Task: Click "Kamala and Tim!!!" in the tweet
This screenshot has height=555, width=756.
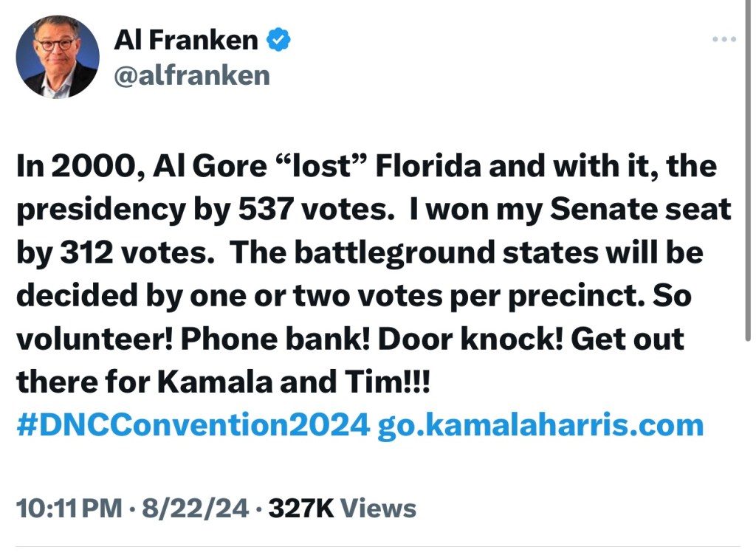Action: point(296,382)
